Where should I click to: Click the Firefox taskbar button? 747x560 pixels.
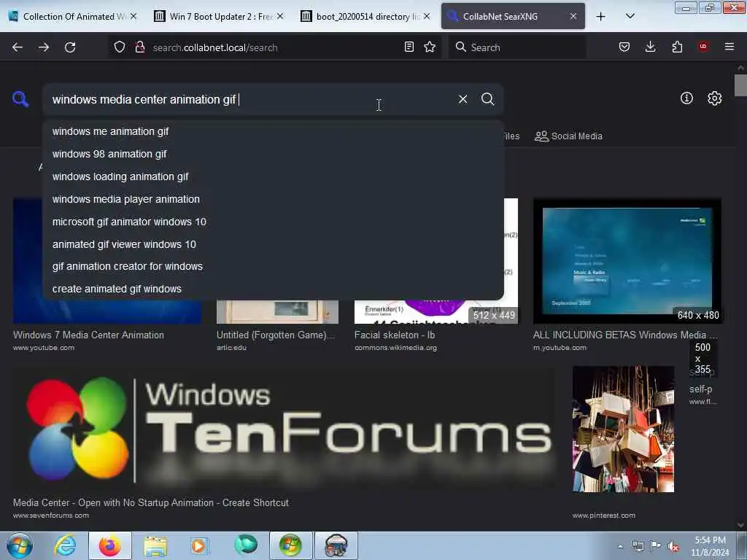(109, 545)
